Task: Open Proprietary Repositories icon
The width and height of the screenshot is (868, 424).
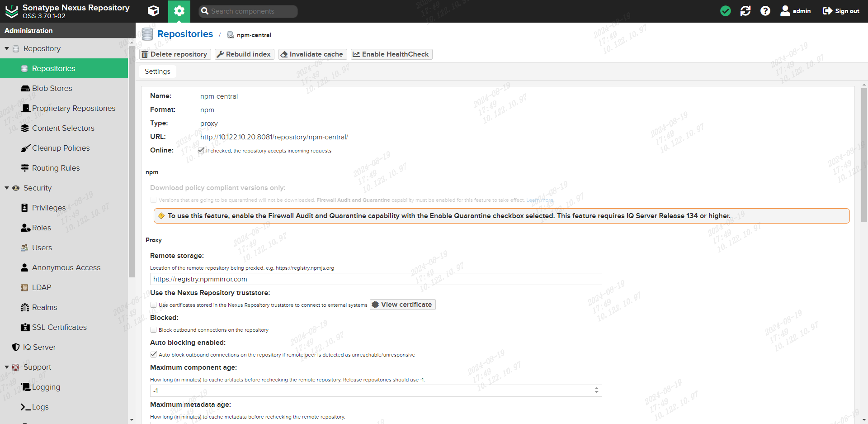Action: click(x=26, y=108)
